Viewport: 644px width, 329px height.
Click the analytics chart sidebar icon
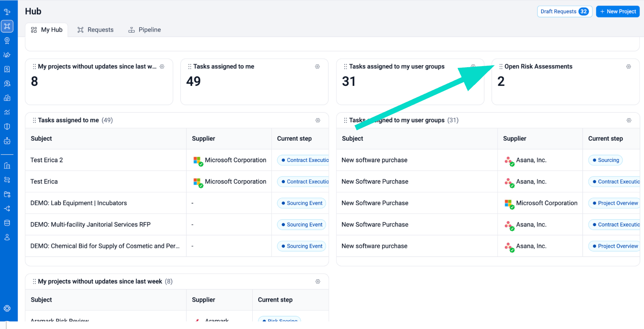pyautogui.click(x=7, y=112)
